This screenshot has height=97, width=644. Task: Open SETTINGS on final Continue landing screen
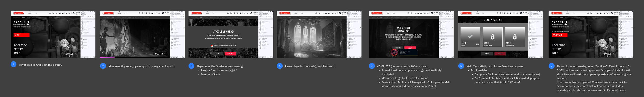click(557, 49)
